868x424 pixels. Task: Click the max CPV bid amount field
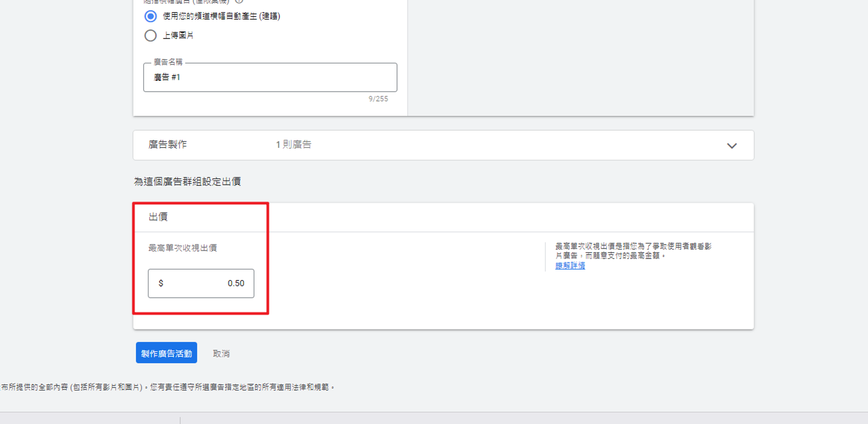[x=201, y=283]
